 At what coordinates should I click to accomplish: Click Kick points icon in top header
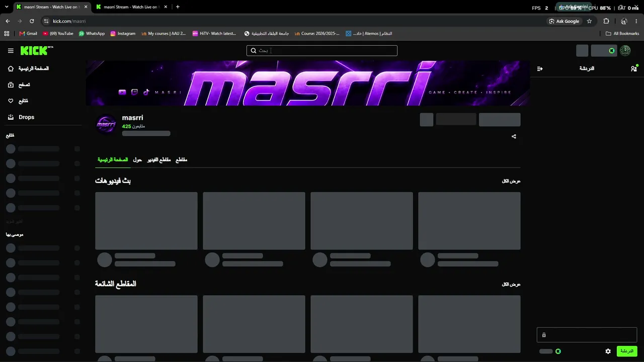click(x=612, y=51)
